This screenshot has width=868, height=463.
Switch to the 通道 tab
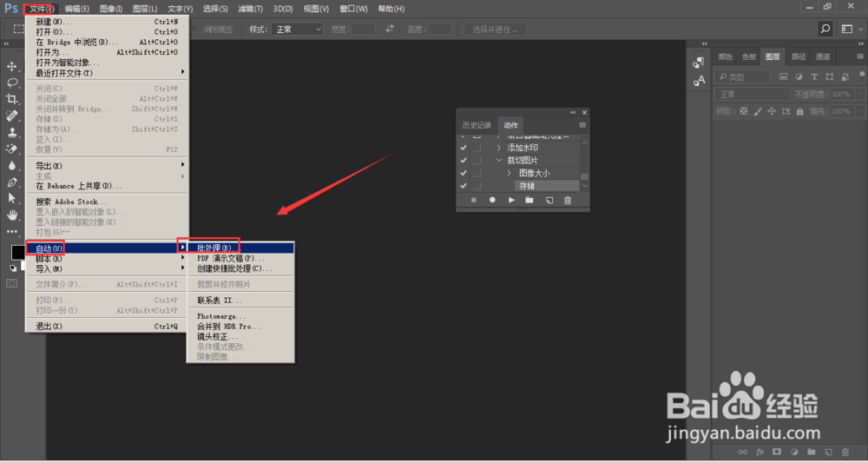pos(823,56)
